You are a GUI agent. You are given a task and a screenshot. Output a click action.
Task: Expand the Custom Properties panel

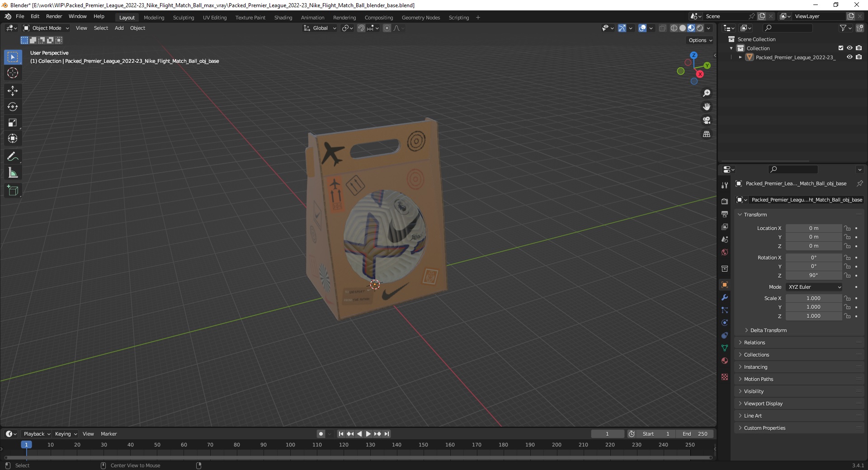(x=764, y=428)
